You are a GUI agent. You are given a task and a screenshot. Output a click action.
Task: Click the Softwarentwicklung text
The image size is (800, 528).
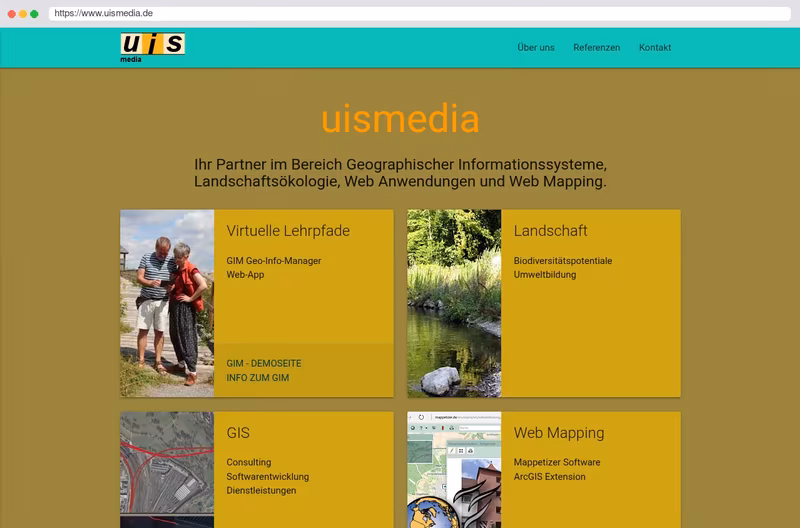(267, 476)
